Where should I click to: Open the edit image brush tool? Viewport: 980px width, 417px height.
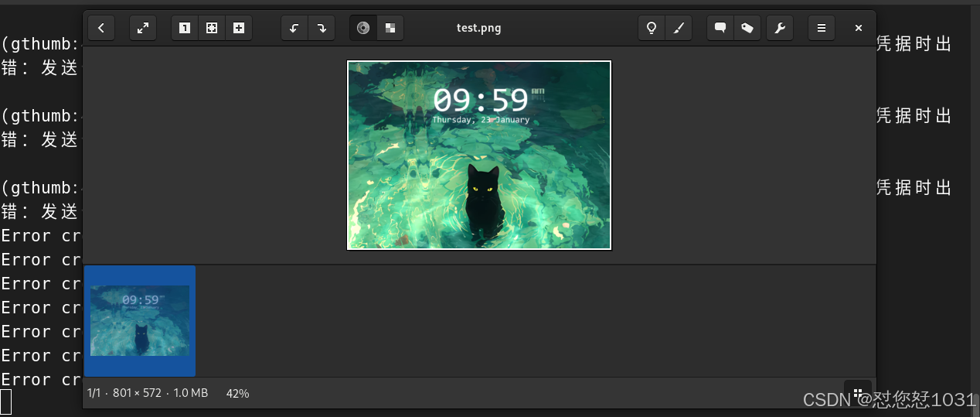679,28
